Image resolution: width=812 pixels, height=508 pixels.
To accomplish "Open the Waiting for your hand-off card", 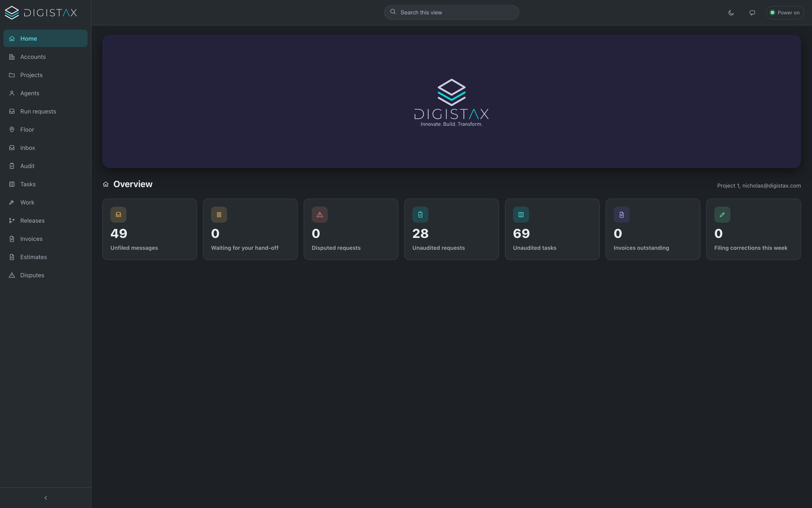I will click(250, 229).
